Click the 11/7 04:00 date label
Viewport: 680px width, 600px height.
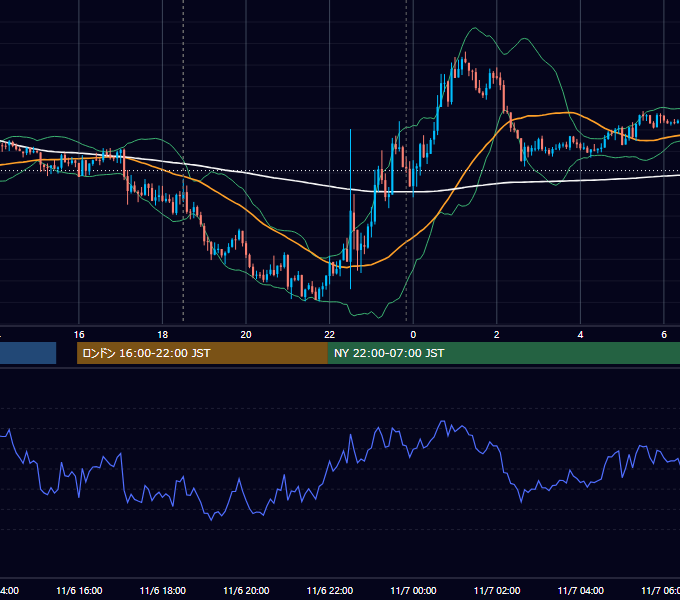tap(581, 590)
